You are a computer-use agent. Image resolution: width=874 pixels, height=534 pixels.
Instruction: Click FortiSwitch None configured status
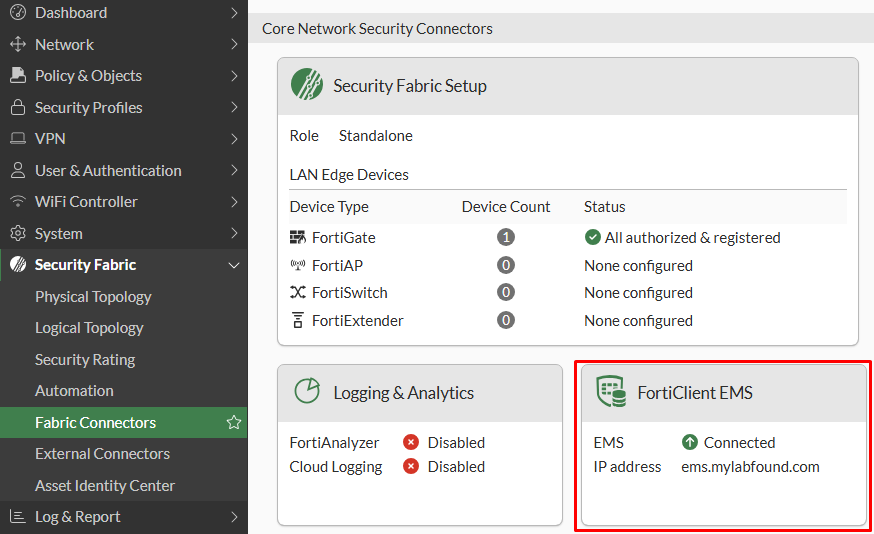638,293
